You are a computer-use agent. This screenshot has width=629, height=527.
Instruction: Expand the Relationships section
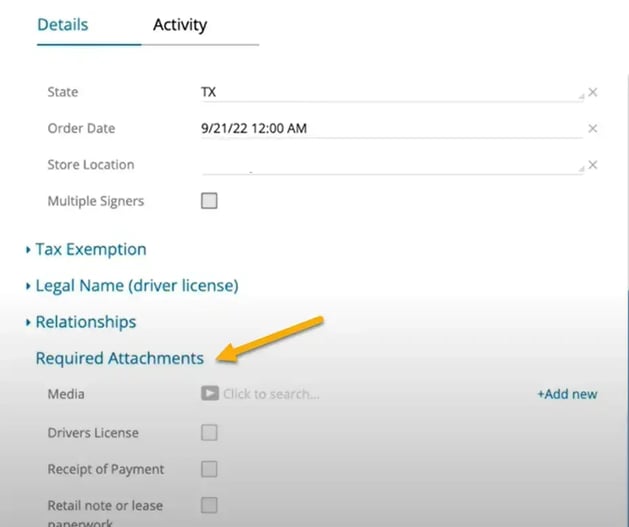coord(85,322)
